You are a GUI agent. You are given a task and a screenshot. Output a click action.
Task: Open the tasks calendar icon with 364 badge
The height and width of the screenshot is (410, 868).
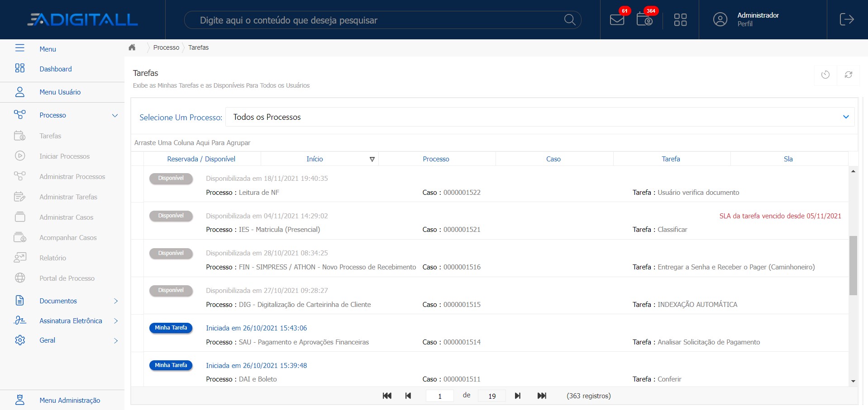click(644, 19)
